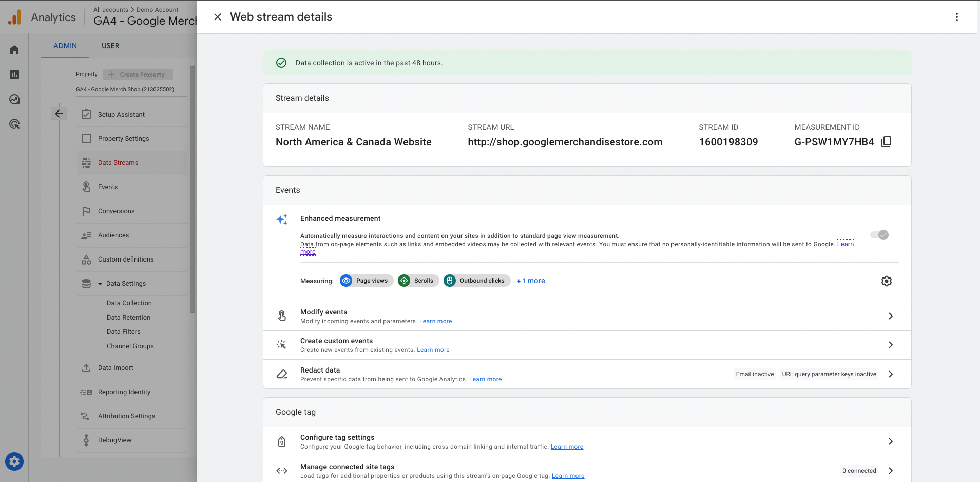Click 'URL query parameter keys inactive' badge
Viewport: 980px width, 482px height.
click(829, 374)
